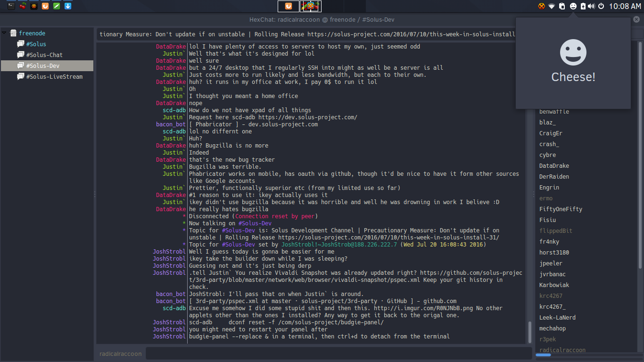The width and height of the screenshot is (644, 362).
Task: Select user fr4nky in the user list
Action: [549, 242]
